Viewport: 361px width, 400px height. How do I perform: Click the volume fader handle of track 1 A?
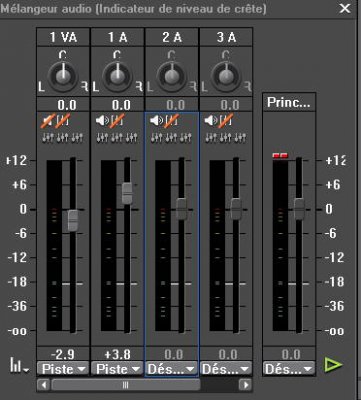point(127,193)
